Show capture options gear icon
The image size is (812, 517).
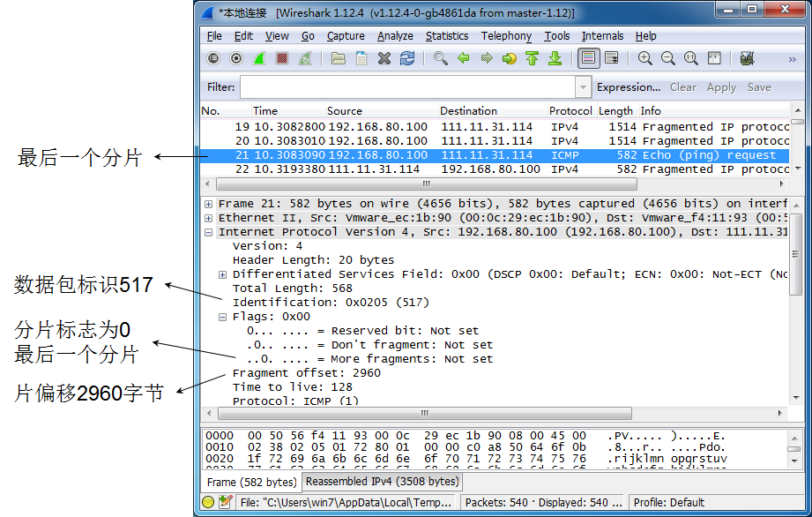tap(236, 58)
